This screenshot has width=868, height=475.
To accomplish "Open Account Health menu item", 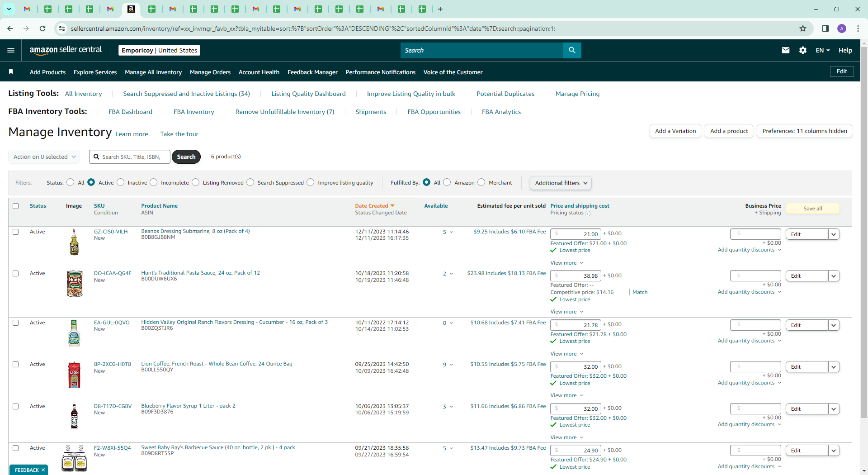I will coord(259,72).
